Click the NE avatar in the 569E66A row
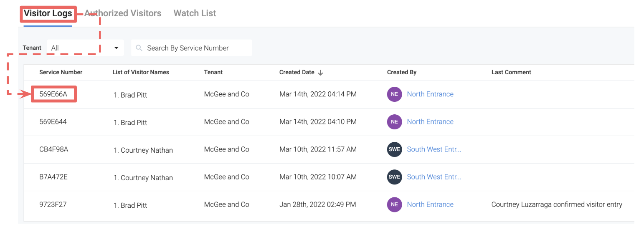 tap(394, 94)
